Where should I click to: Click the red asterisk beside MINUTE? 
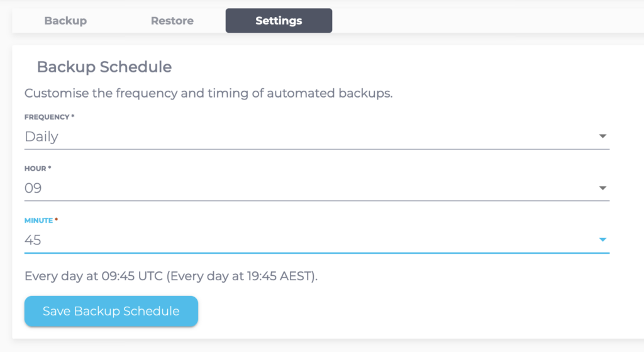coord(56,220)
